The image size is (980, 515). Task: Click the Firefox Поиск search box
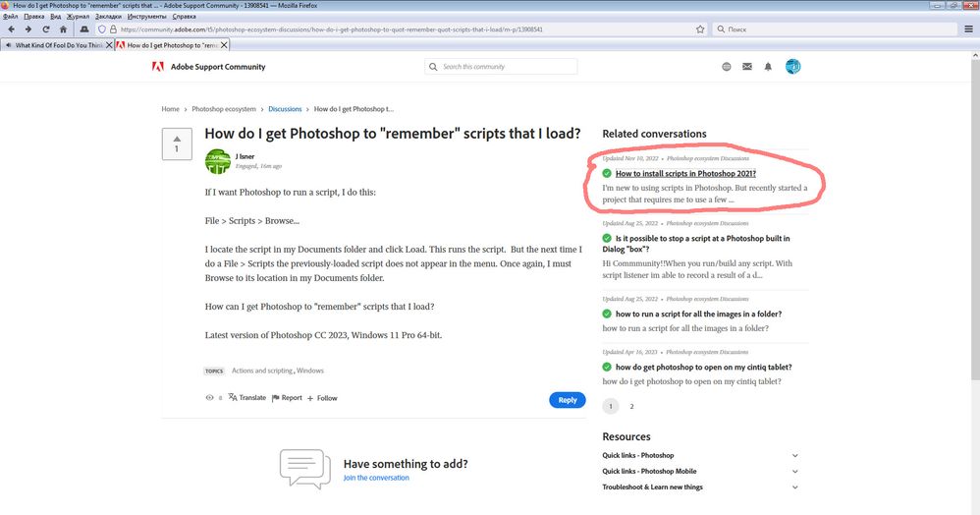click(x=835, y=29)
